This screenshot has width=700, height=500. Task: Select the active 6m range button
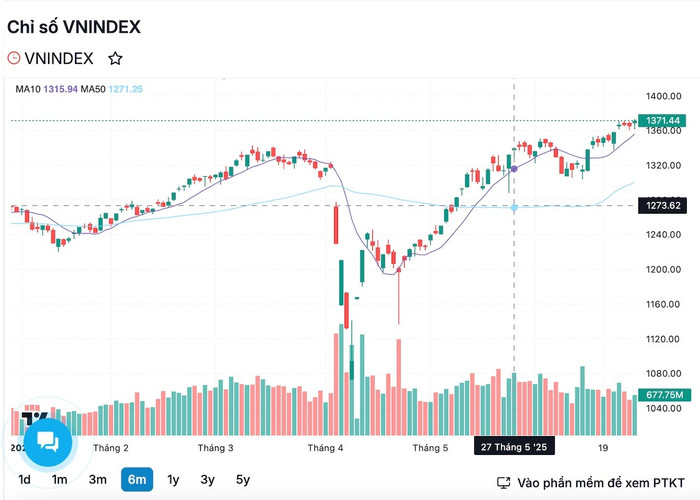click(137, 479)
